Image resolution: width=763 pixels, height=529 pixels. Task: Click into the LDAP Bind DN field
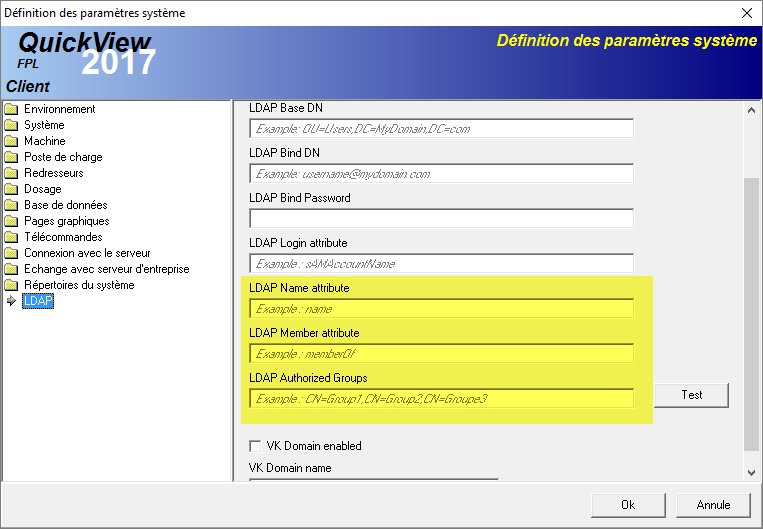coord(441,174)
